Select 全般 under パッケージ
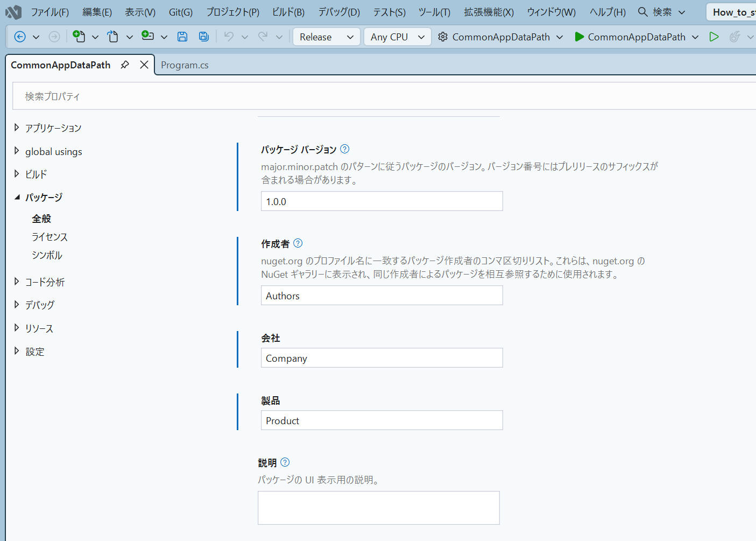Viewport: 756px width, 541px height. [x=41, y=219]
